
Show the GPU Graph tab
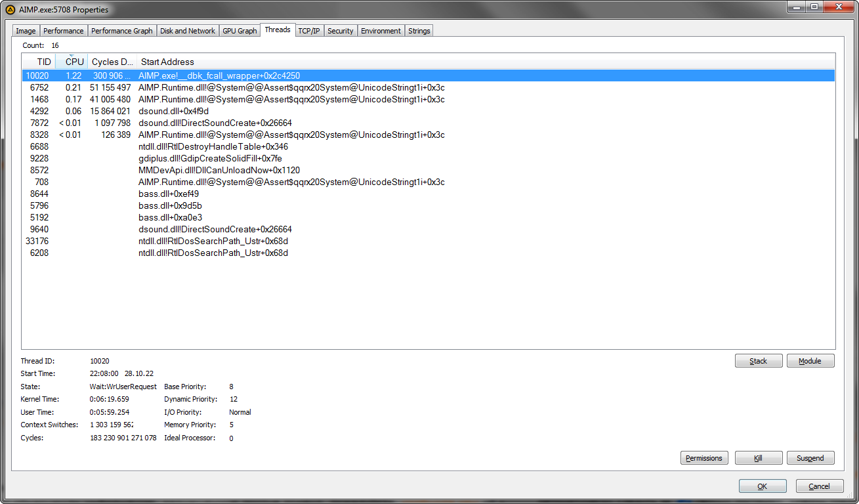pyautogui.click(x=240, y=31)
